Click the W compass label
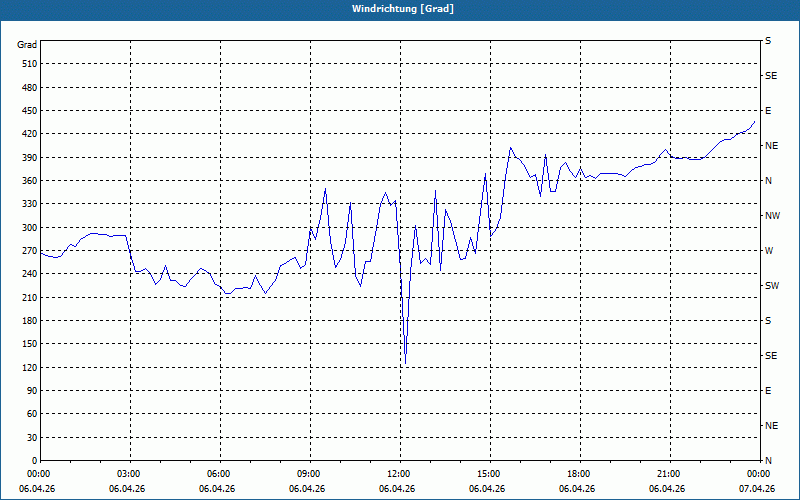 coord(769,251)
